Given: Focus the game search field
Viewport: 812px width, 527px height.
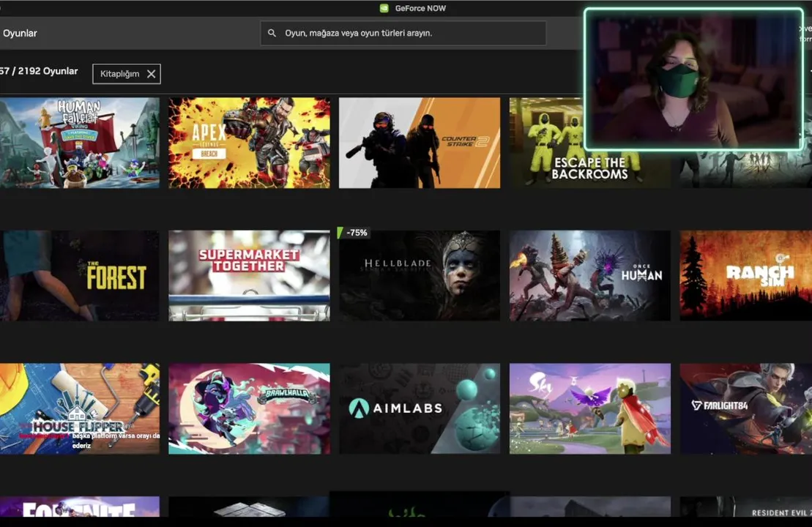Looking at the screenshot, I should 403,33.
